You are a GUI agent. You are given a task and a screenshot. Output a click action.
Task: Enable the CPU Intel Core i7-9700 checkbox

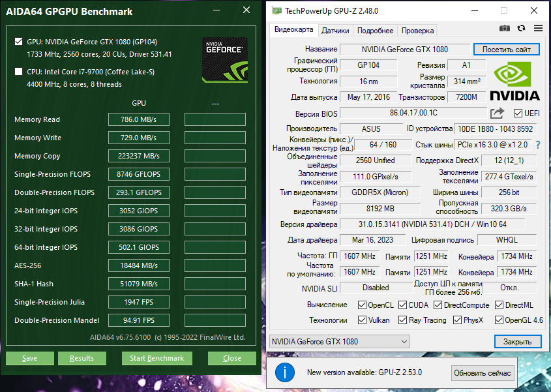click(x=19, y=72)
